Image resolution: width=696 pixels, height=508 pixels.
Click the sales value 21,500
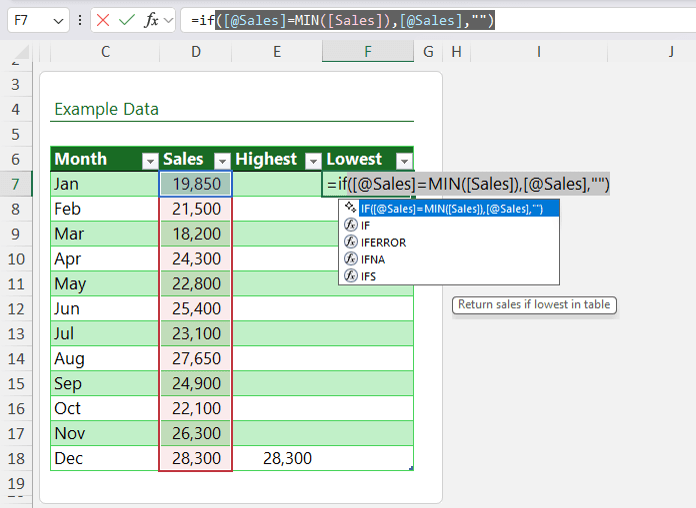(x=196, y=209)
